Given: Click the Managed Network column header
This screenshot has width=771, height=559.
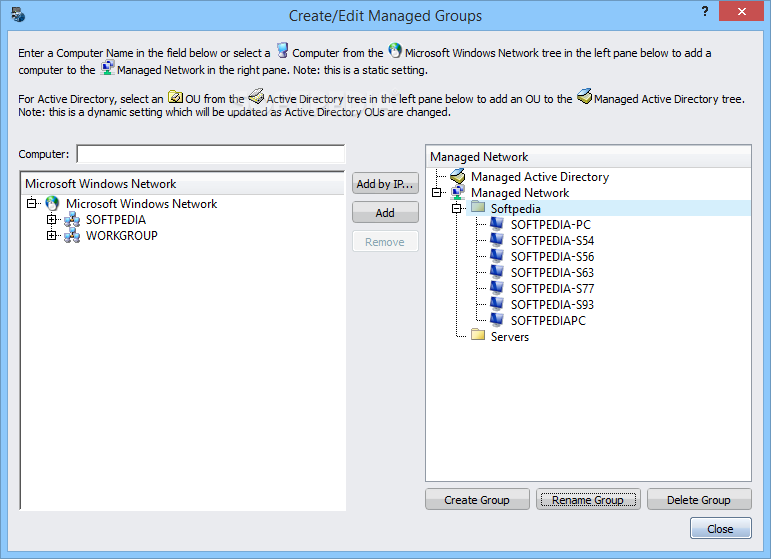Looking at the screenshot, I should (x=588, y=157).
